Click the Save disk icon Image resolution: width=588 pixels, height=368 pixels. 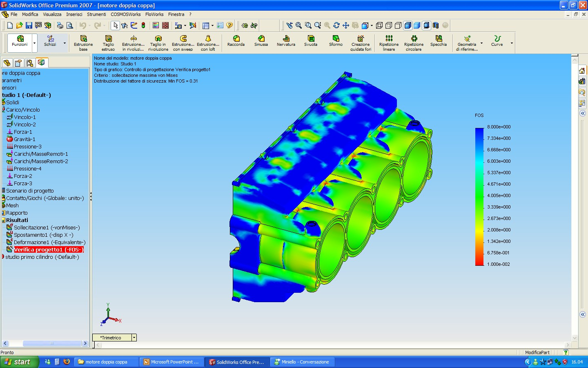click(29, 25)
